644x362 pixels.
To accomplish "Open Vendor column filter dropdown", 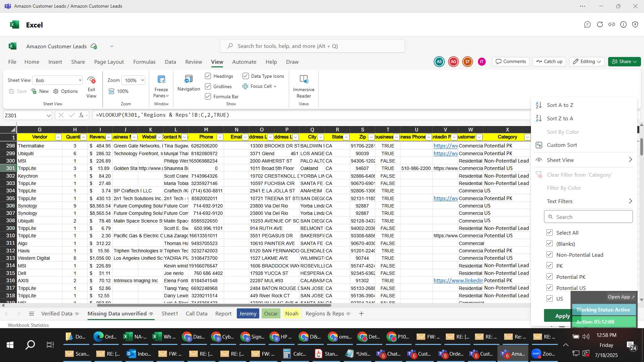I will [x=58, y=137].
